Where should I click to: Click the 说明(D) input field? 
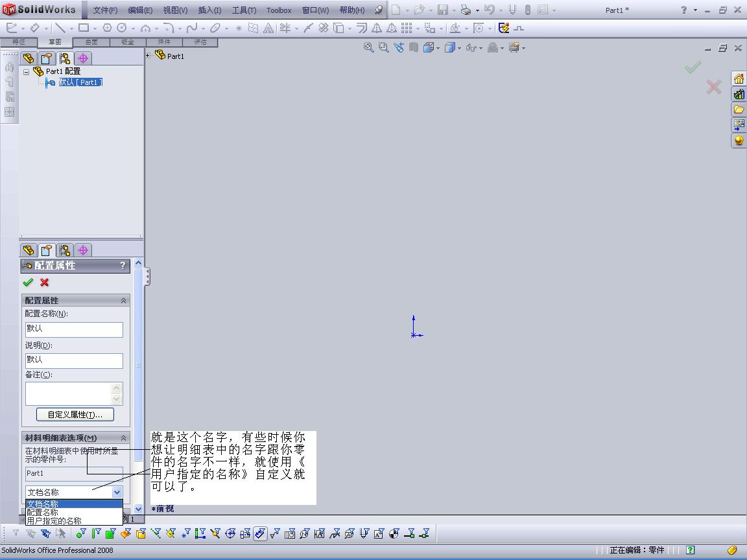74,360
